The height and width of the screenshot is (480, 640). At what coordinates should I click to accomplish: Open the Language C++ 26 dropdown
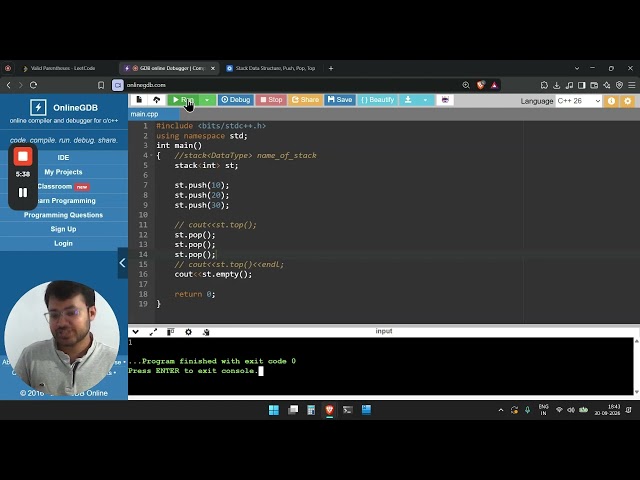[x=579, y=101]
